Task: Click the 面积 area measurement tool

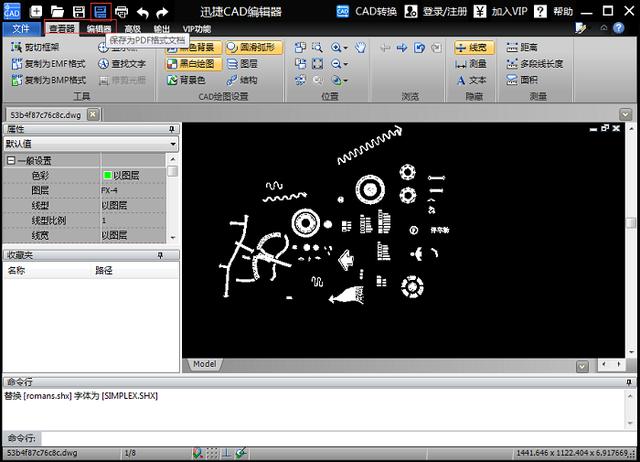Action: tap(522, 80)
